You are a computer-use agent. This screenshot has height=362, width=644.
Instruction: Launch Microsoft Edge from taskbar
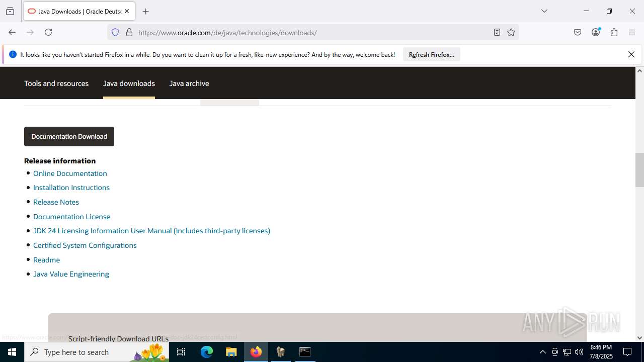207,352
